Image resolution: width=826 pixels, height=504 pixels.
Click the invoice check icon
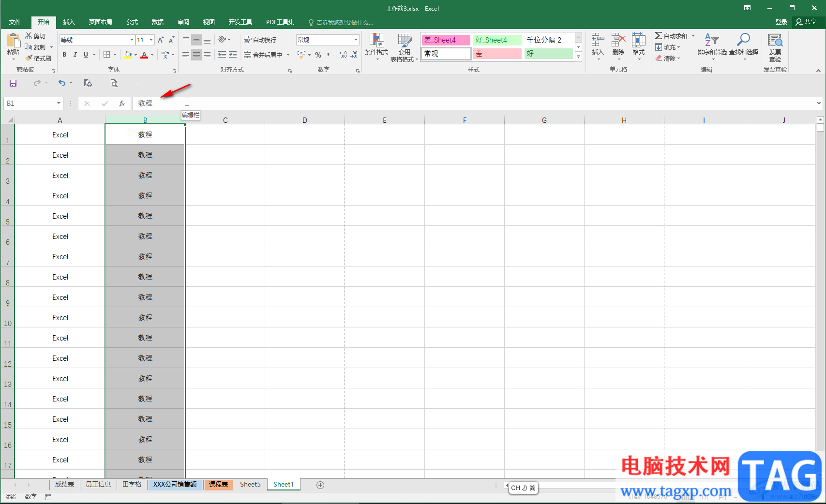click(x=775, y=40)
